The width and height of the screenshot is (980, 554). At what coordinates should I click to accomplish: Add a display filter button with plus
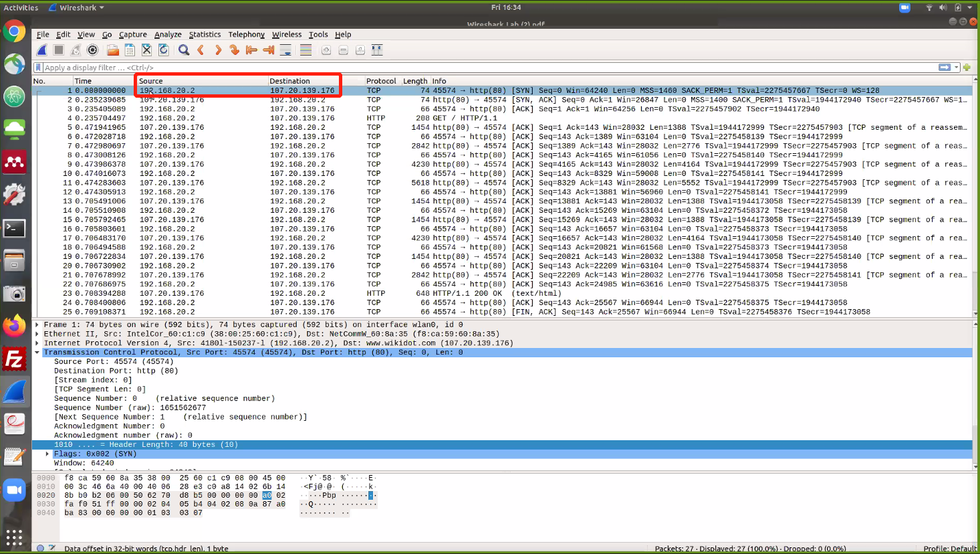(967, 68)
